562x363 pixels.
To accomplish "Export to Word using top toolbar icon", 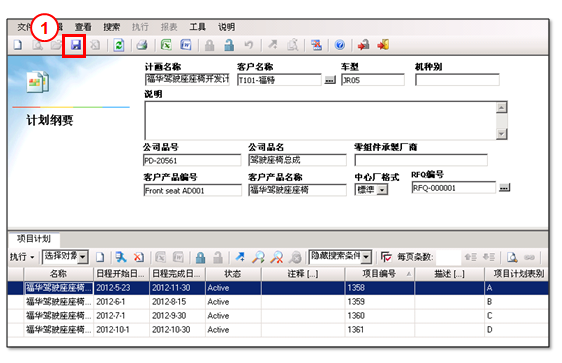I will click(x=186, y=45).
